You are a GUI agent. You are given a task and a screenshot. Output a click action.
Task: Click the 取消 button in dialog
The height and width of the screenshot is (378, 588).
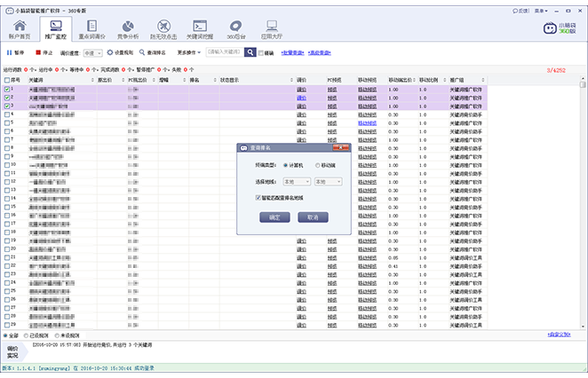tap(312, 217)
